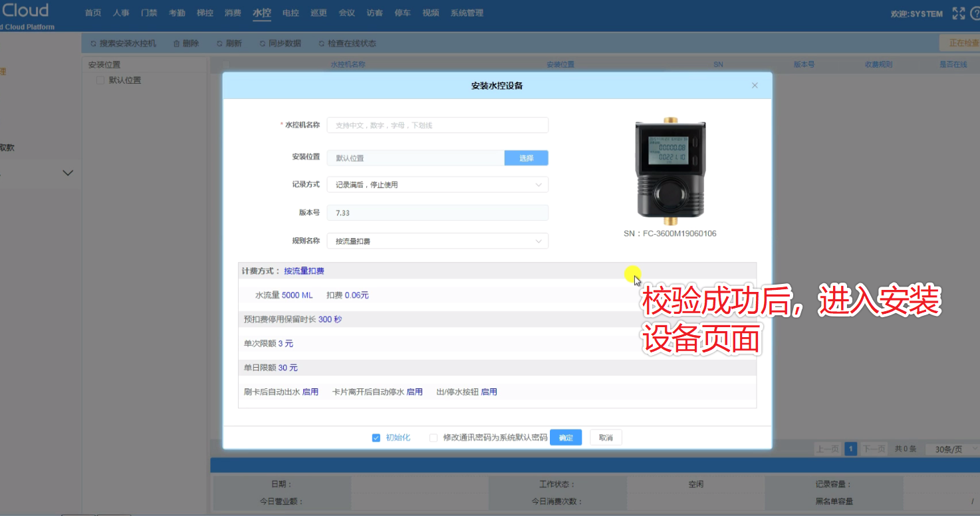Open the 首页 menu
The image size is (980, 516).
(x=93, y=13)
